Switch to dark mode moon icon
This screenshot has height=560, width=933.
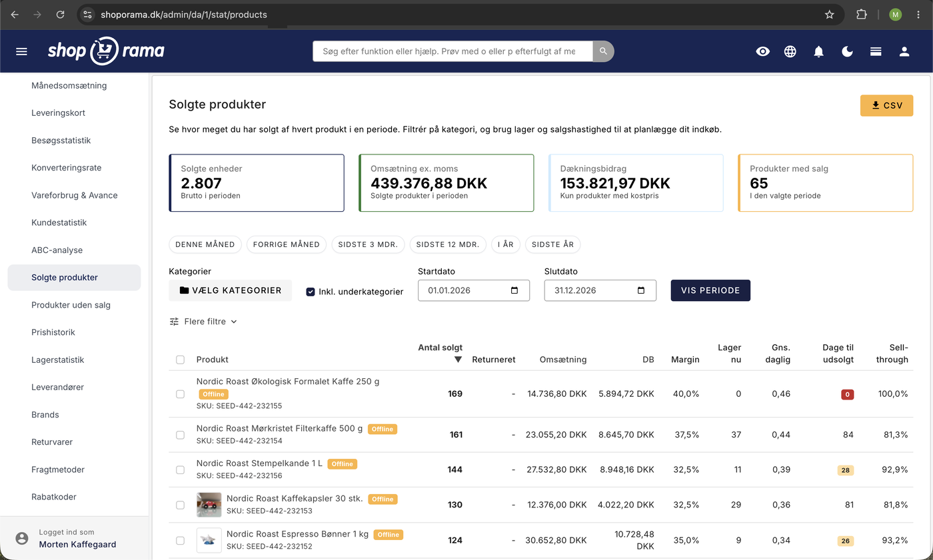click(x=848, y=51)
